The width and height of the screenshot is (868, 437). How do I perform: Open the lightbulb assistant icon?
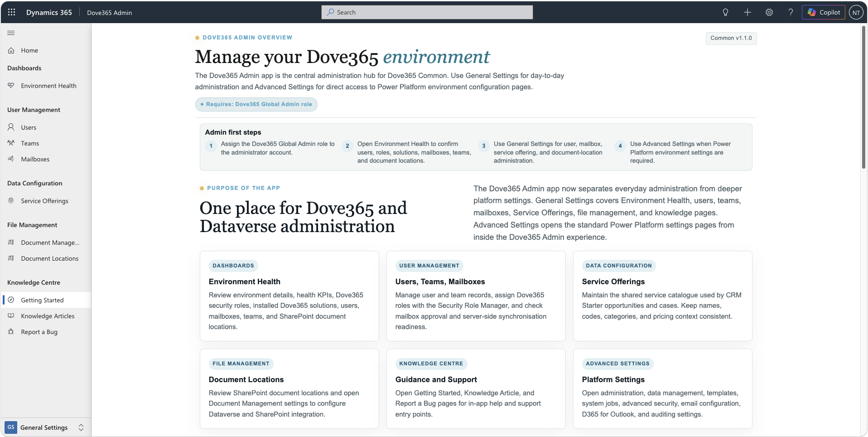pos(725,12)
